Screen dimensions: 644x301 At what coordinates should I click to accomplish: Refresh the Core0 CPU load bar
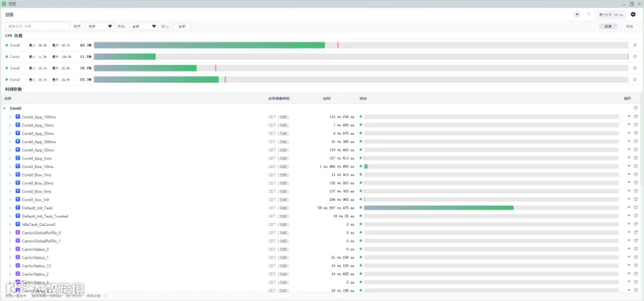635,45
